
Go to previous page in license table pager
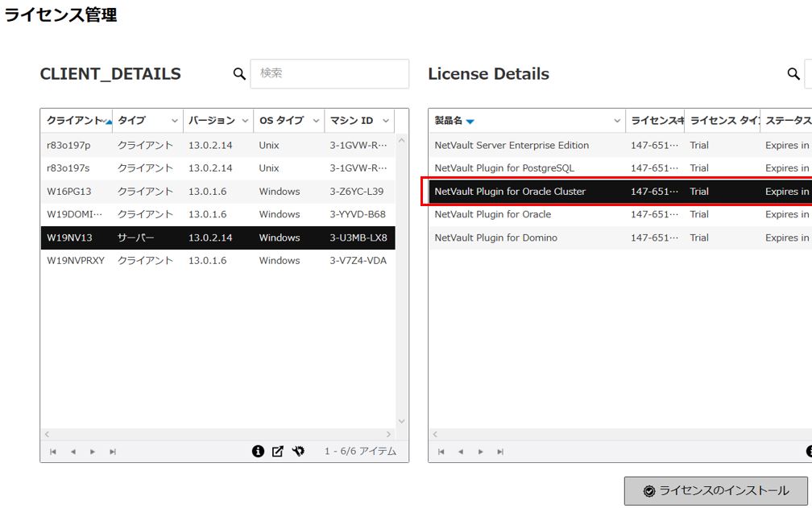(x=461, y=452)
